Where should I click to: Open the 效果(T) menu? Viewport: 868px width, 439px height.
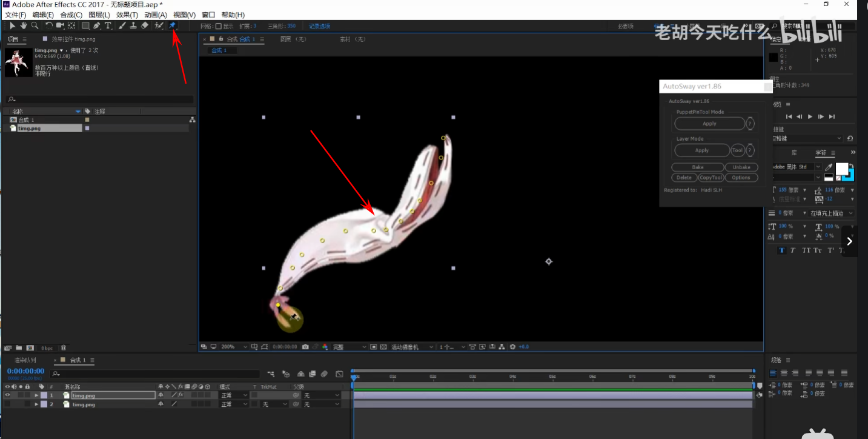[x=127, y=15]
